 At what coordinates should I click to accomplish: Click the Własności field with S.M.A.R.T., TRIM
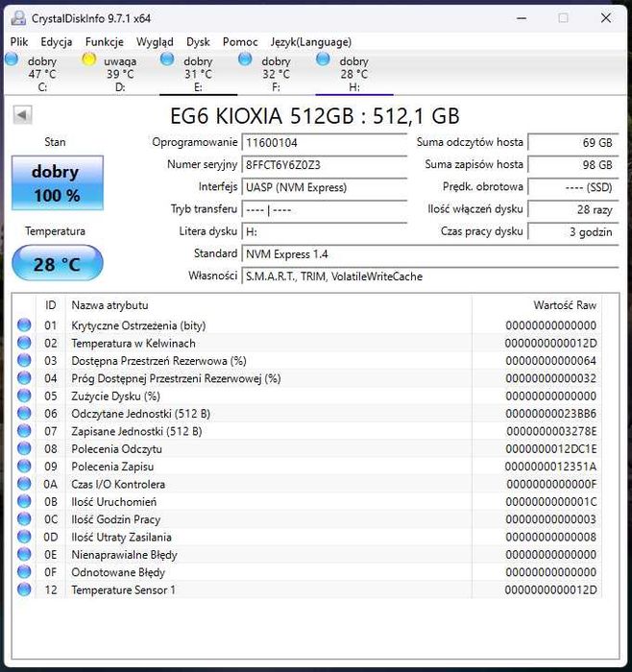[x=430, y=276]
